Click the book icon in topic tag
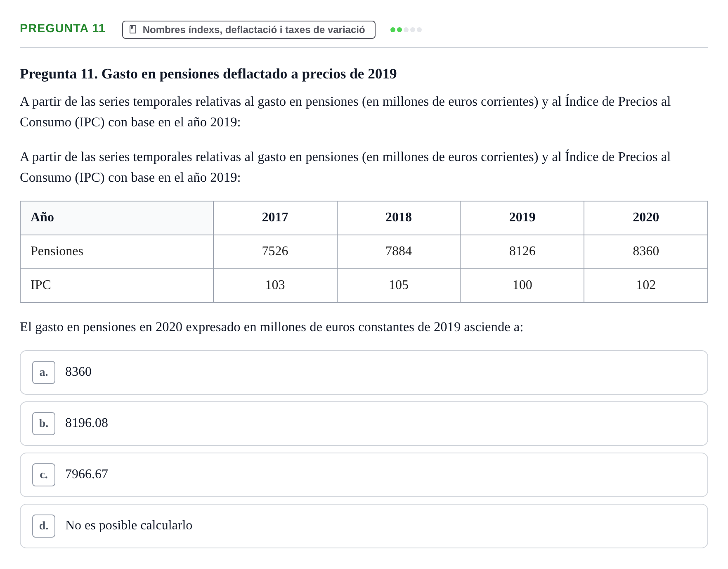Screen dimensions: 728x569 click(x=133, y=29)
